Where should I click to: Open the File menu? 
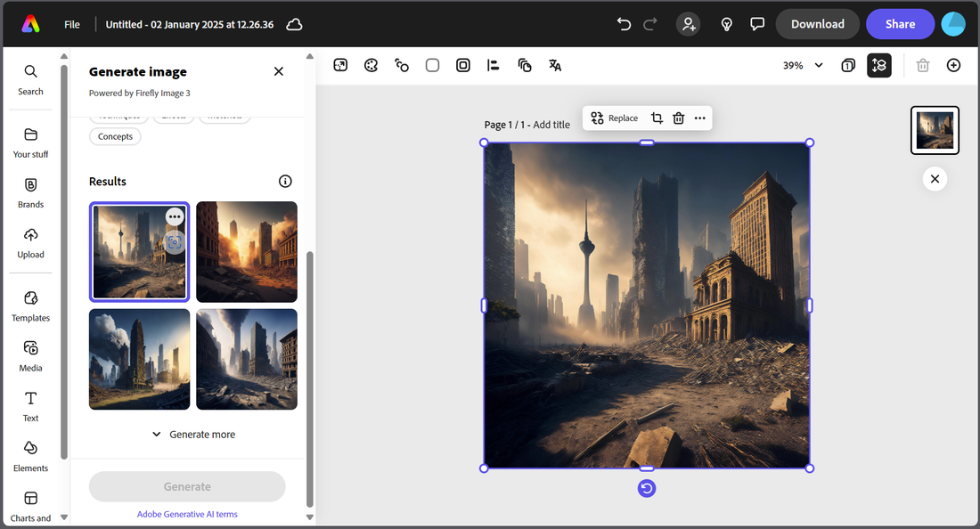[x=72, y=24]
